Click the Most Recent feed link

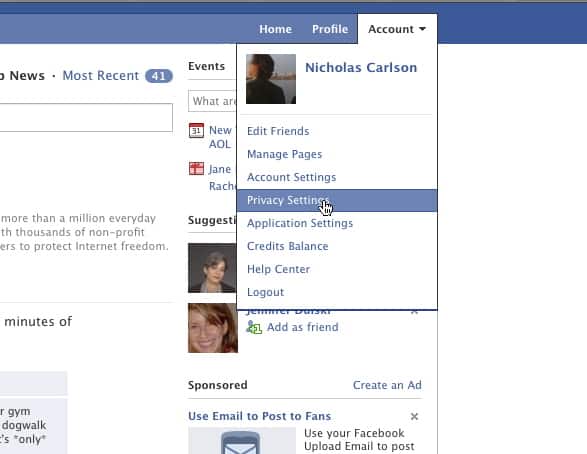[x=101, y=76]
